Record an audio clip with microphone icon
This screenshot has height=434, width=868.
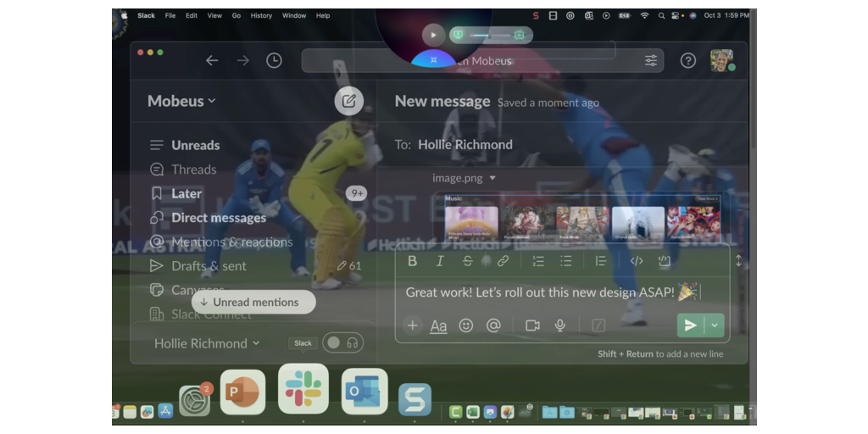tap(560, 325)
